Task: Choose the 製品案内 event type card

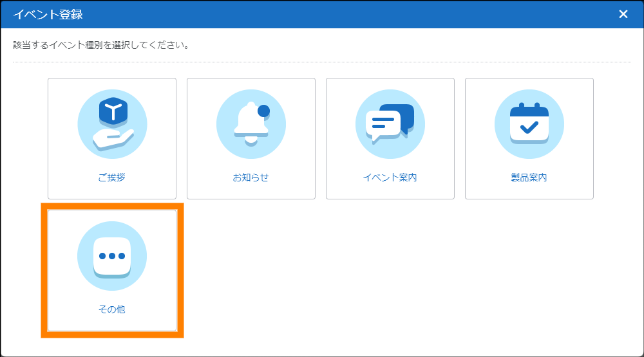Action: (x=529, y=138)
